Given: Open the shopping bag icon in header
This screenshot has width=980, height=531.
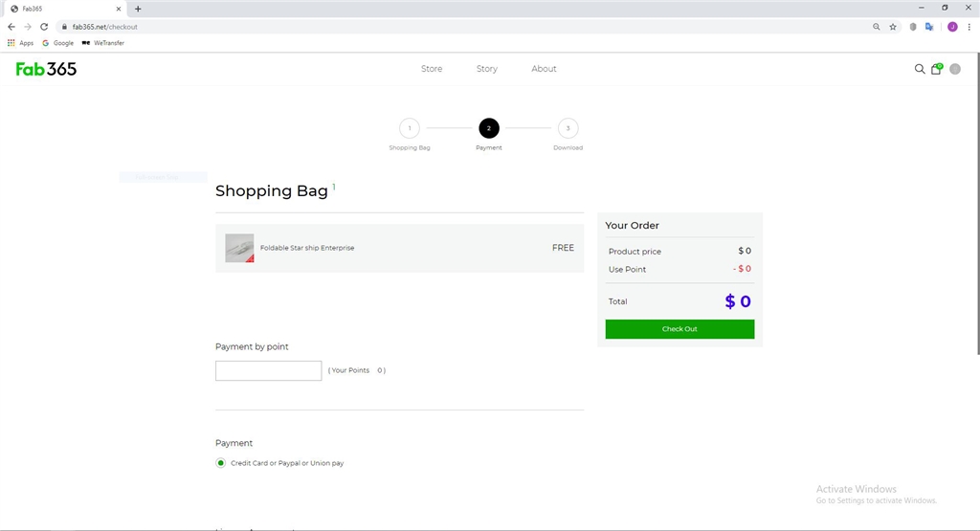Looking at the screenshot, I should coord(936,69).
